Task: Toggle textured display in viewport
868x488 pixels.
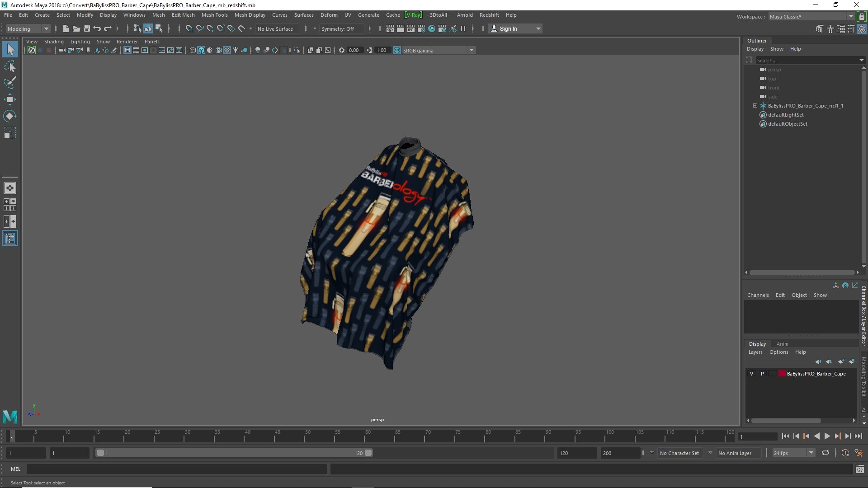Action: click(x=227, y=50)
